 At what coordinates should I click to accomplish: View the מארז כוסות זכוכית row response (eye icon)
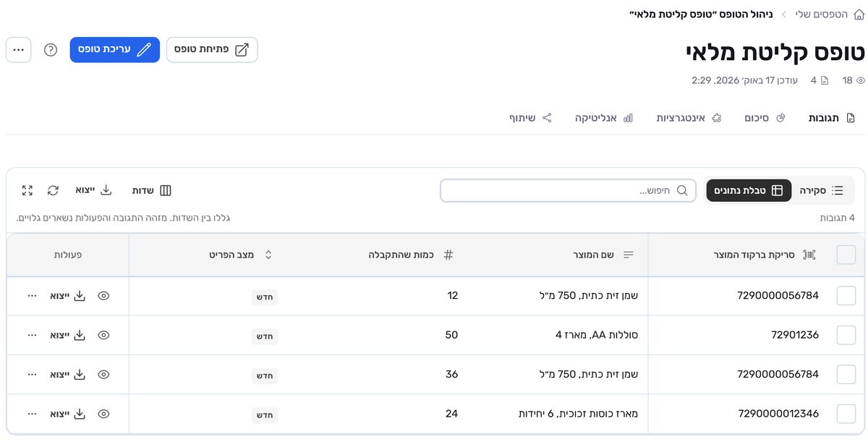[103, 414]
